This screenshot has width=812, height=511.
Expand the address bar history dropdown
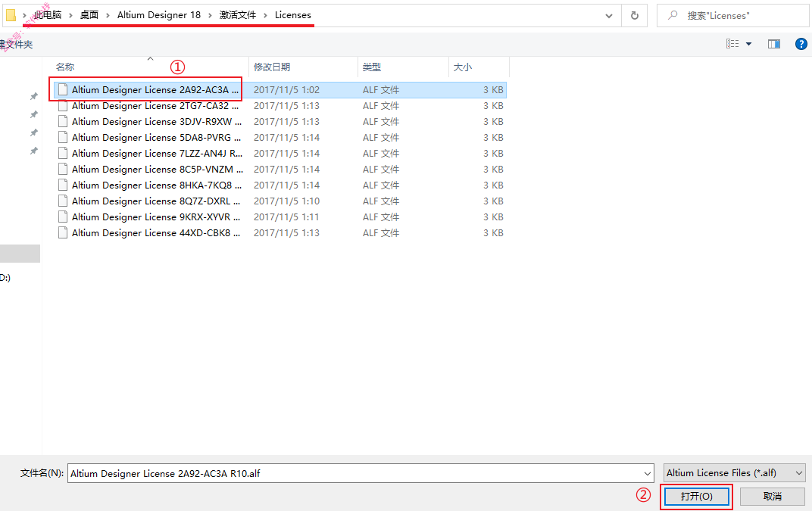[609, 16]
